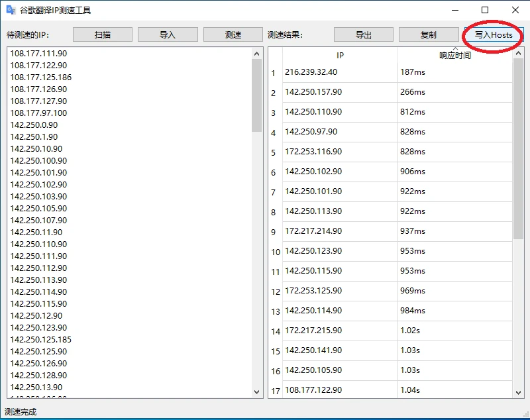Click up arrow of left IP list scrollbar
530x420 pixels.
point(256,54)
